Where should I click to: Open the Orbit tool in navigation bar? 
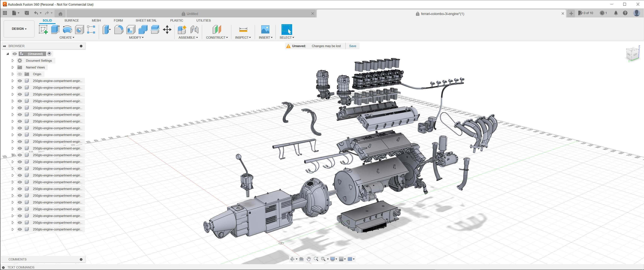292,259
